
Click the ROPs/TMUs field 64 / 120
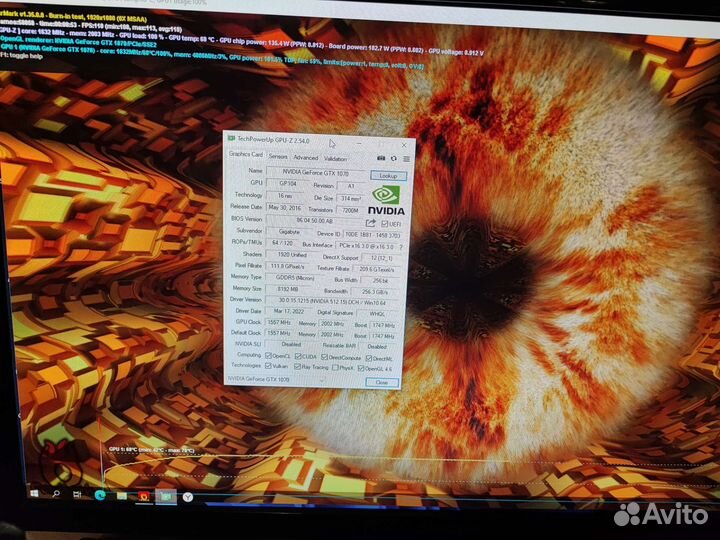point(282,243)
